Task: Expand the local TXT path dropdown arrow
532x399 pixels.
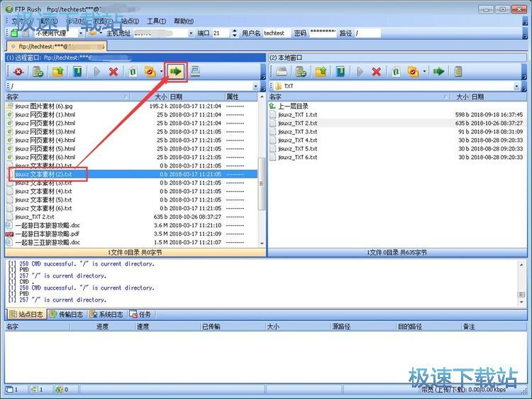Action: tap(516, 87)
